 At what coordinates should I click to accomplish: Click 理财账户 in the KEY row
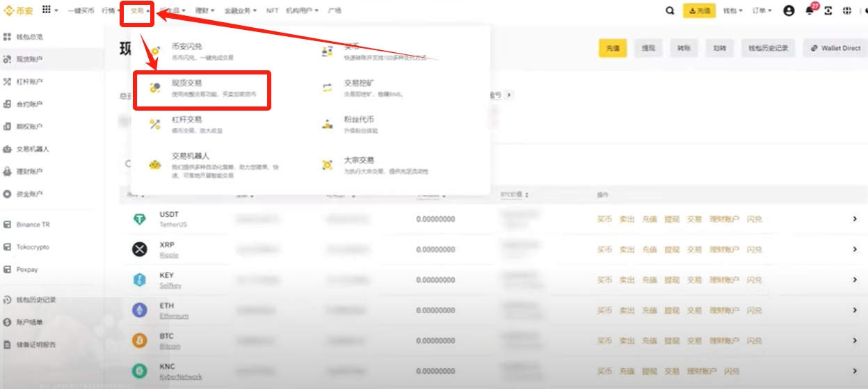[724, 280]
